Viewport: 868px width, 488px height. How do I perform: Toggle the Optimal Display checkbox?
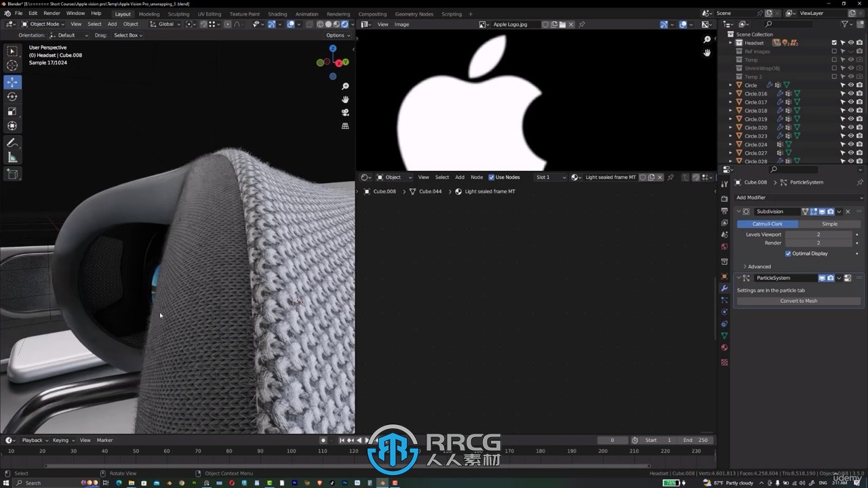point(788,253)
